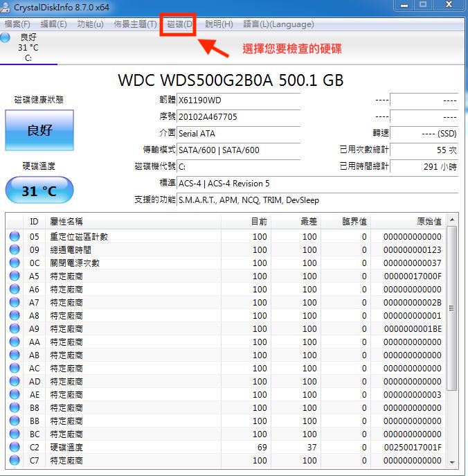The image size is (468, 476).
Task: Maximize the CrystalDiskInfo window
Action: [423, 5]
